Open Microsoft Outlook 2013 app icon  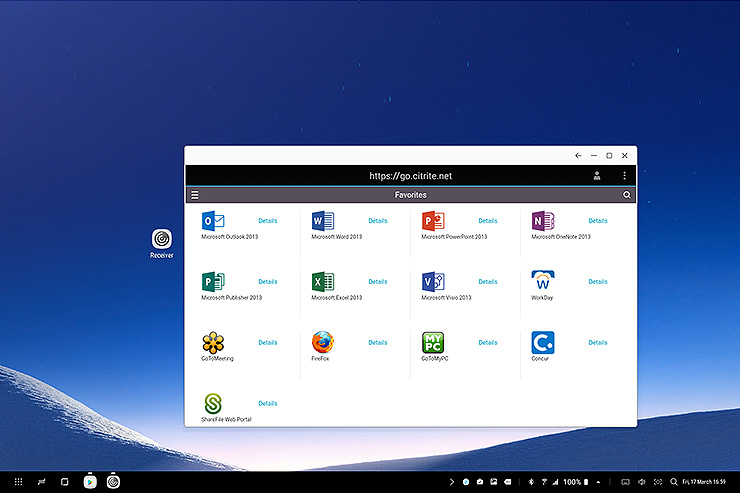[213, 221]
